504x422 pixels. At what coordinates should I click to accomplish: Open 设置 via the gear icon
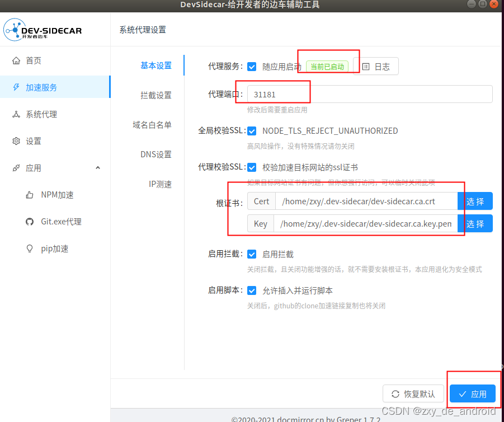click(17, 140)
